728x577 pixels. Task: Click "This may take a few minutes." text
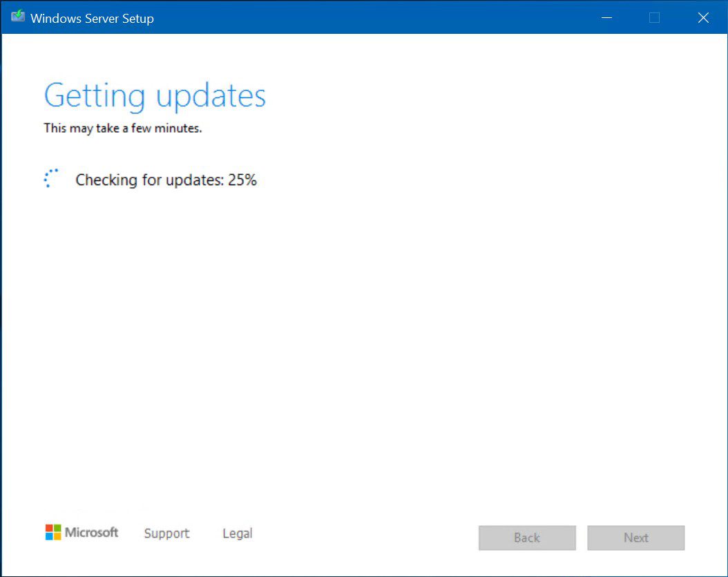click(x=122, y=129)
